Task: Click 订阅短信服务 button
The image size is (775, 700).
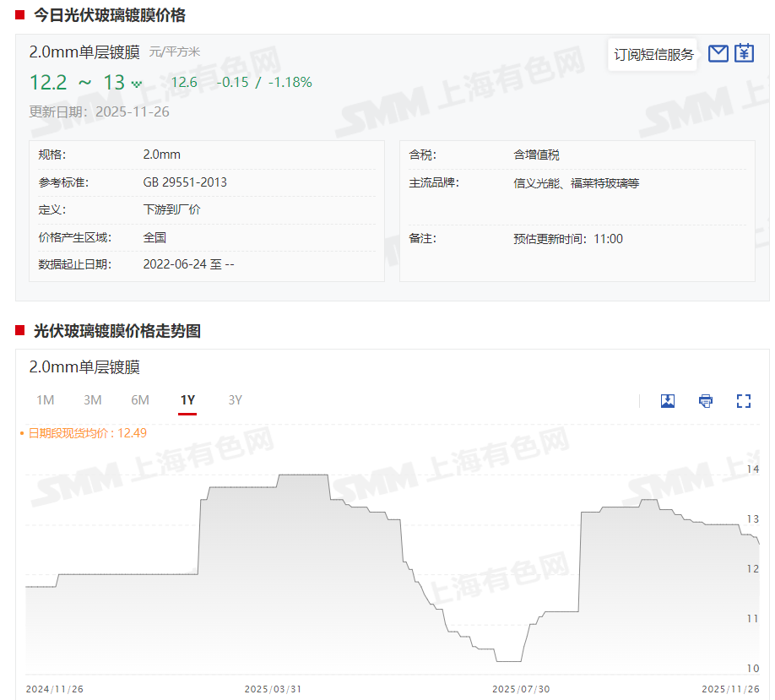Action: [653, 55]
